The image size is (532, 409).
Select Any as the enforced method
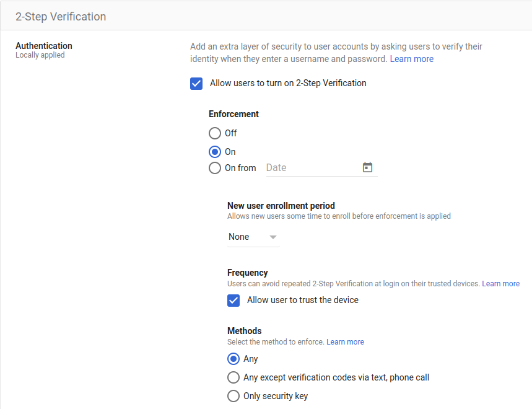click(233, 358)
